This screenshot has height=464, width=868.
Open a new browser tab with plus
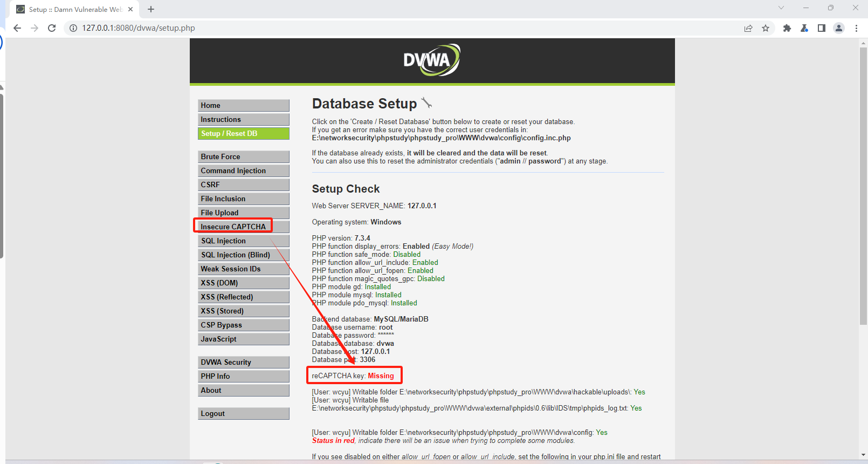click(x=151, y=9)
